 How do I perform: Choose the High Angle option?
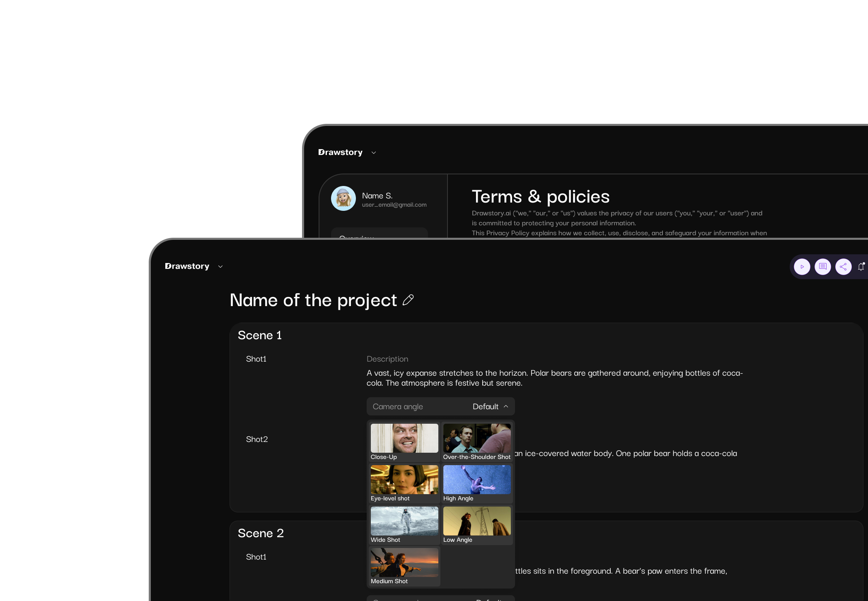pyautogui.click(x=477, y=483)
